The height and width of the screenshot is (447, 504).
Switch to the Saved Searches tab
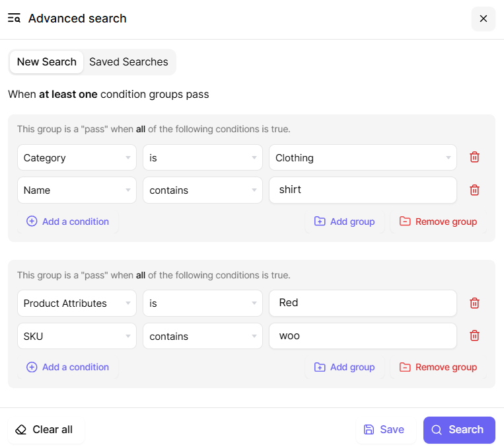(x=129, y=61)
